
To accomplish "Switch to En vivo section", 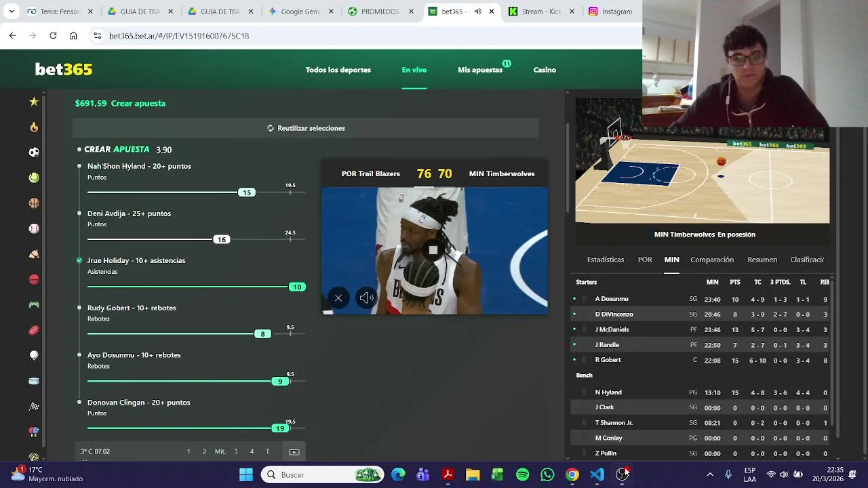I will pyautogui.click(x=414, y=70).
